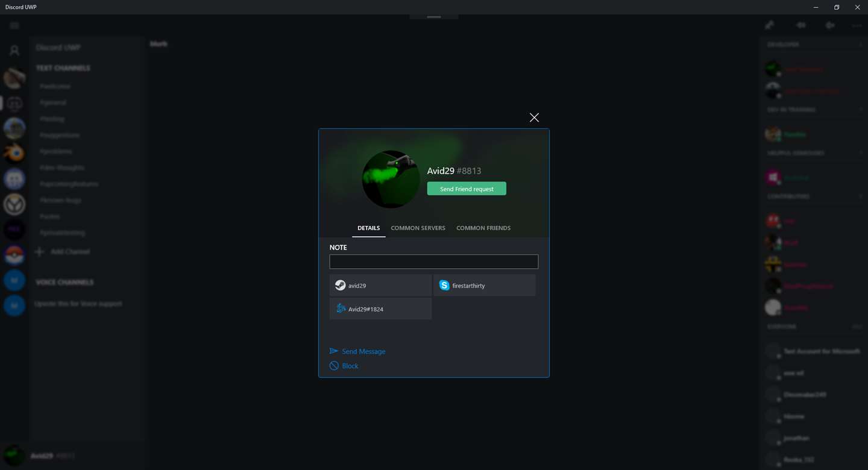Switch to the DETAILS tab
Image resolution: width=868 pixels, height=470 pixels.
click(x=368, y=228)
